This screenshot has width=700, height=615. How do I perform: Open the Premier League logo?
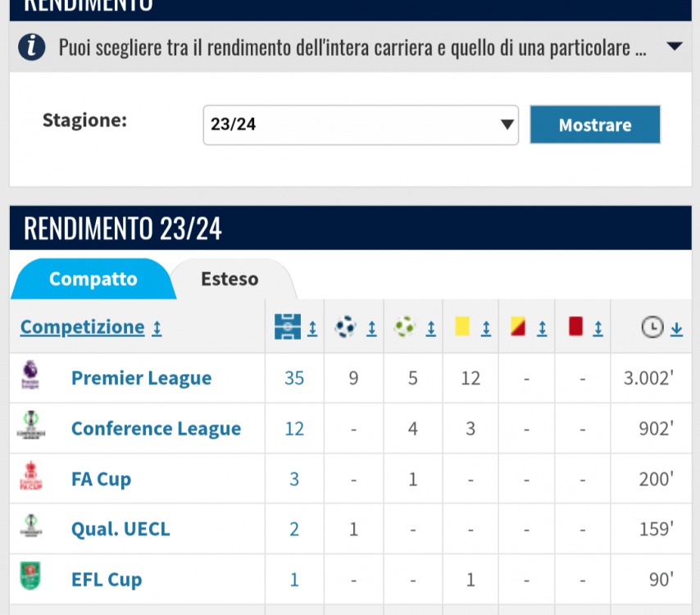[30, 376]
